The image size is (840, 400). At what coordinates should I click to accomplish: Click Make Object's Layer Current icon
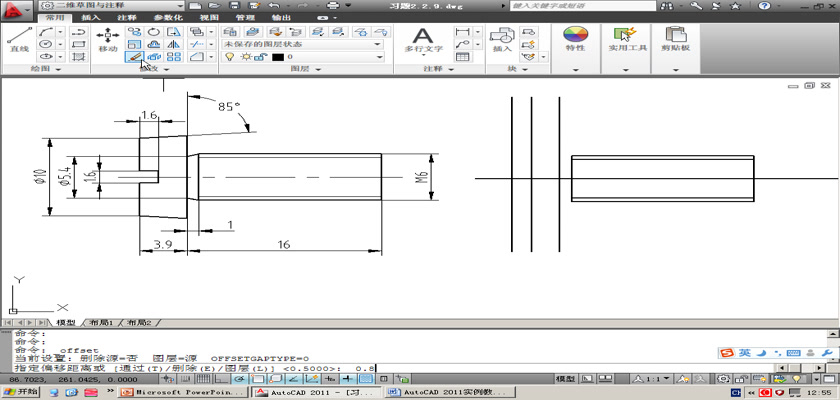coord(252,32)
